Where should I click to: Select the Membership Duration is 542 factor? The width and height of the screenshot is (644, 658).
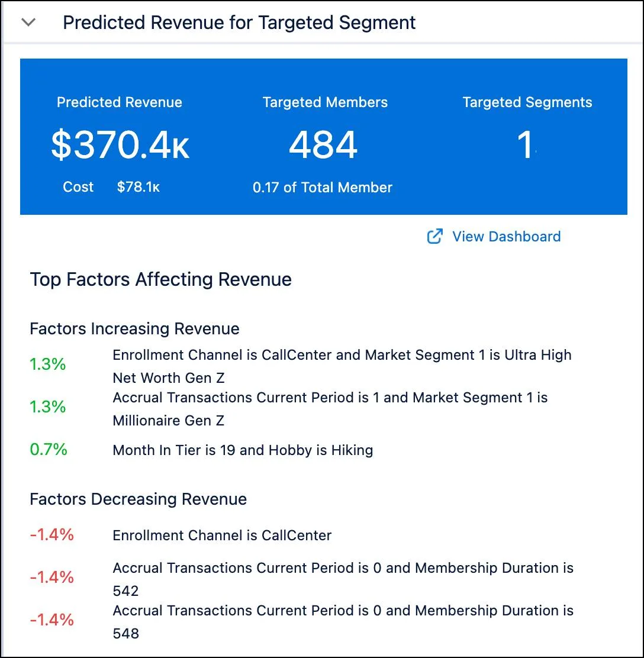click(x=343, y=579)
